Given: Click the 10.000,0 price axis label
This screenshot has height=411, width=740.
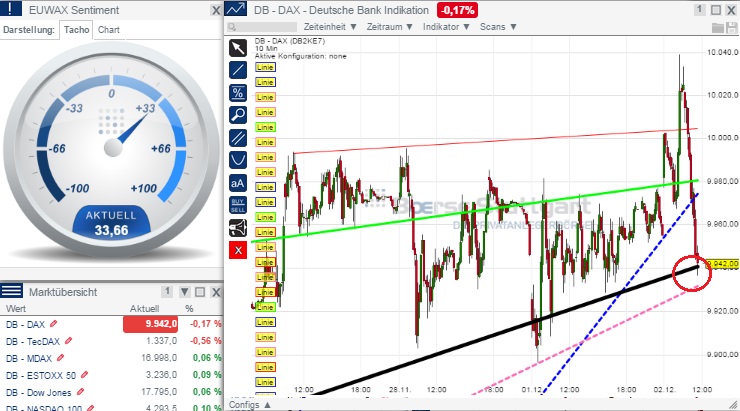Looking at the screenshot, I should pos(723,138).
